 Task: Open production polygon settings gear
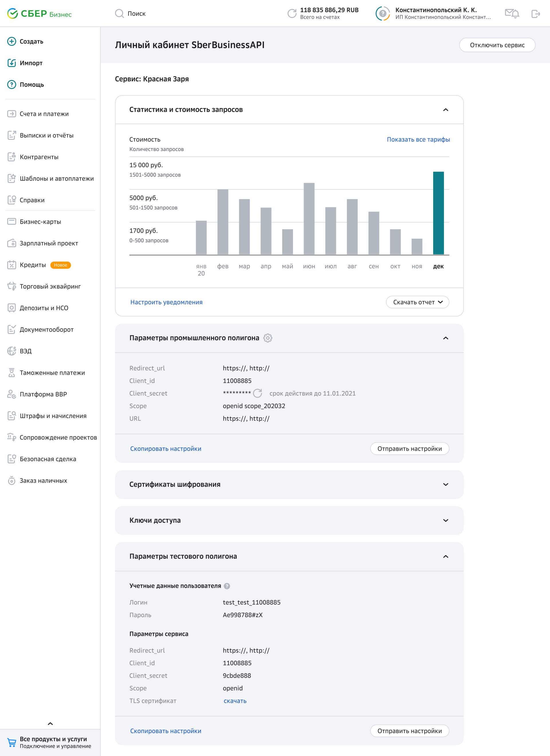point(268,338)
